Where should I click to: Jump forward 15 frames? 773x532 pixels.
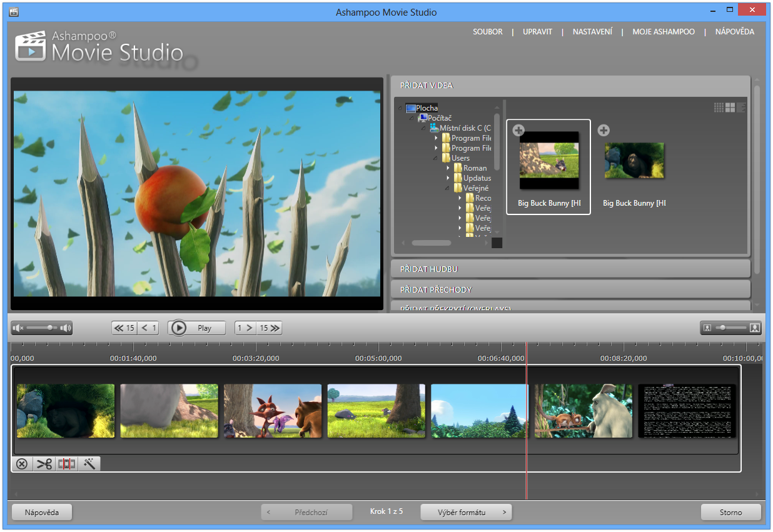[x=269, y=328]
